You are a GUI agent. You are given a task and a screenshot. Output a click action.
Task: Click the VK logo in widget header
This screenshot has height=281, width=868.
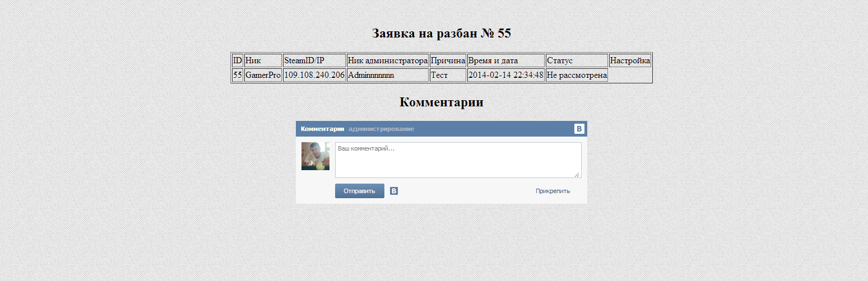tap(579, 129)
